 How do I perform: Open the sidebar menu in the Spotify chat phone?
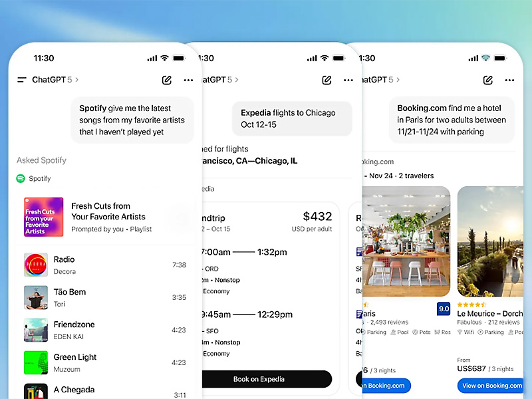(x=22, y=80)
